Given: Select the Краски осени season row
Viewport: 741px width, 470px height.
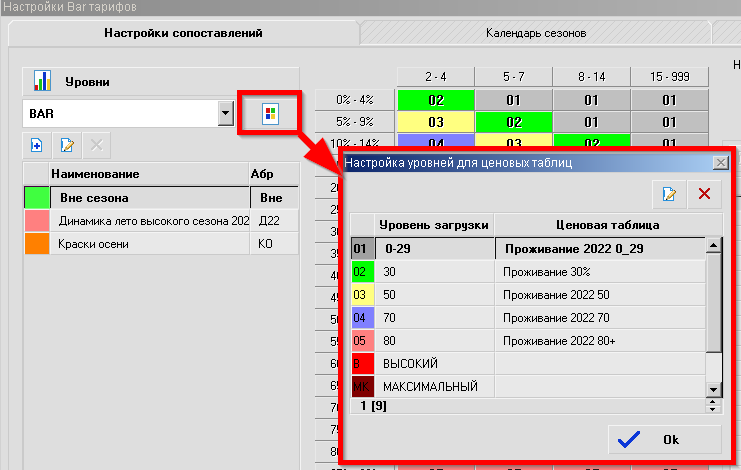Looking at the screenshot, I should click(x=150, y=244).
